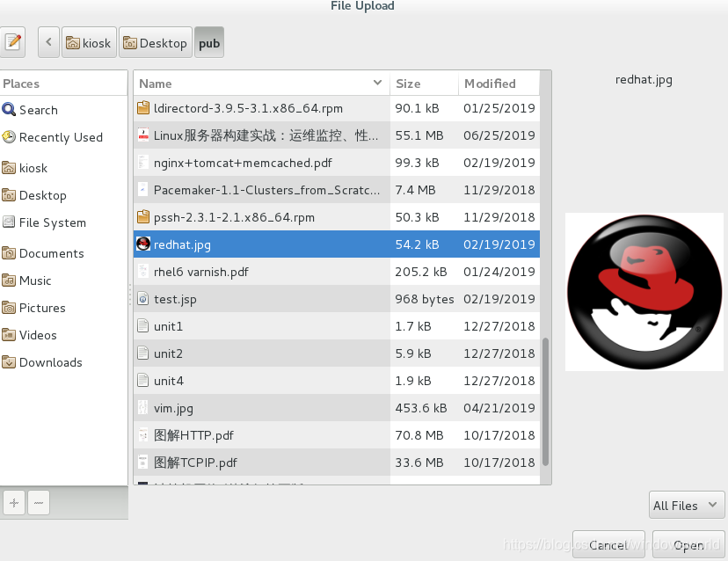The height and width of the screenshot is (561, 728).
Task: Click the unit2 document icon
Action: click(x=143, y=353)
